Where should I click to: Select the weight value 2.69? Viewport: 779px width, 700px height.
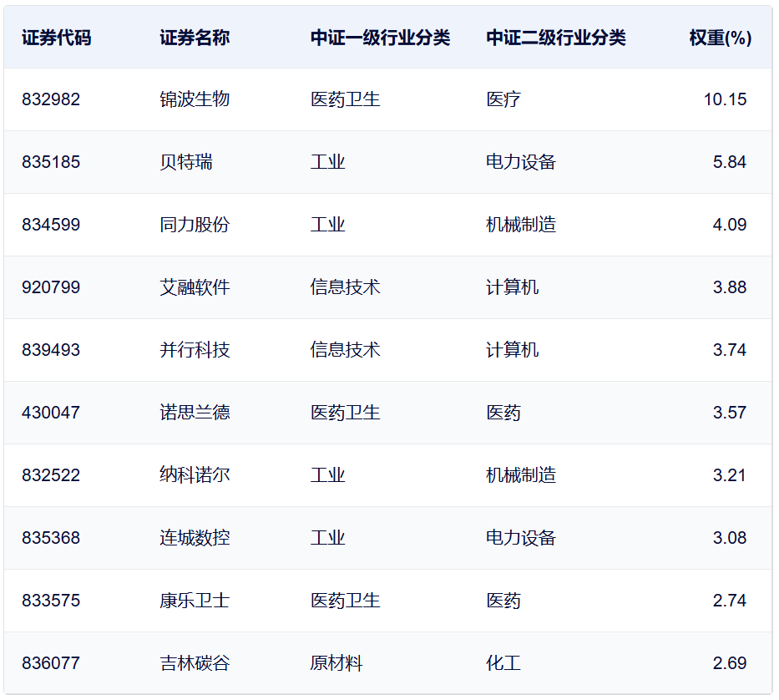729,663
